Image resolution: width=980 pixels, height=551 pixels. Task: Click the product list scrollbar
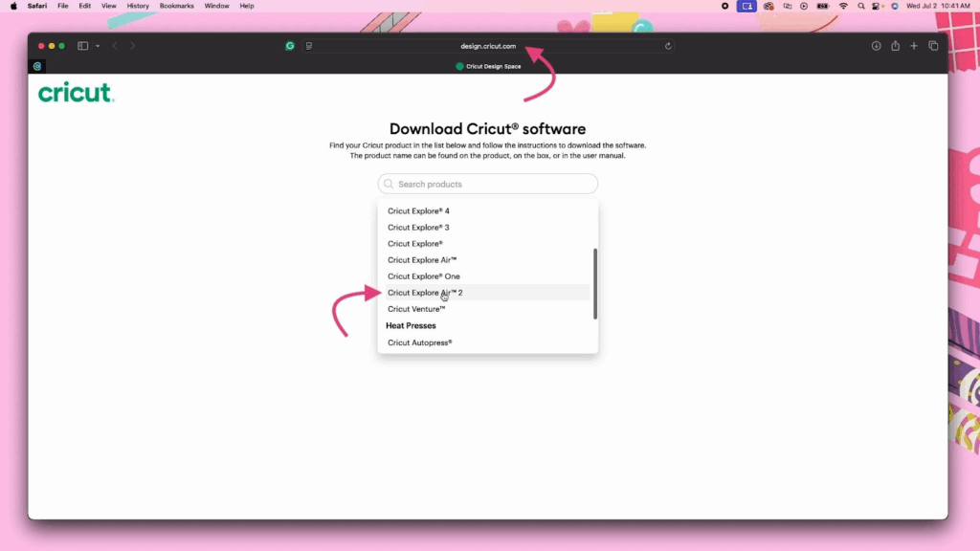pyautogui.click(x=595, y=283)
